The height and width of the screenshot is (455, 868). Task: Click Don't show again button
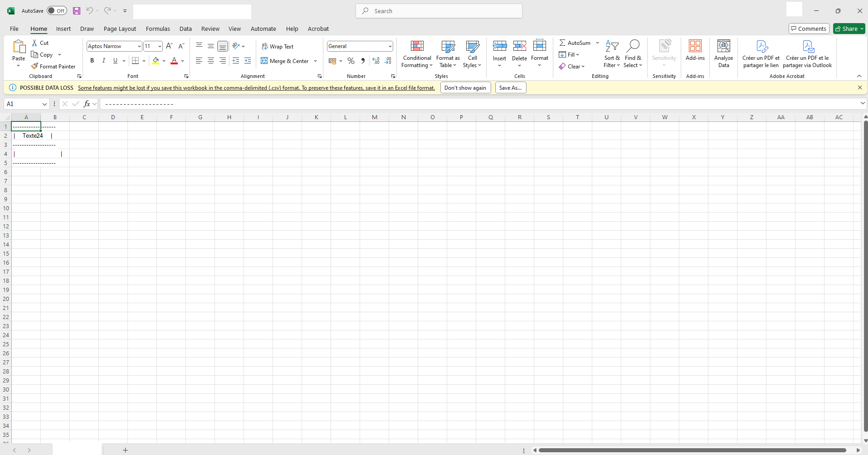pos(465,87)
